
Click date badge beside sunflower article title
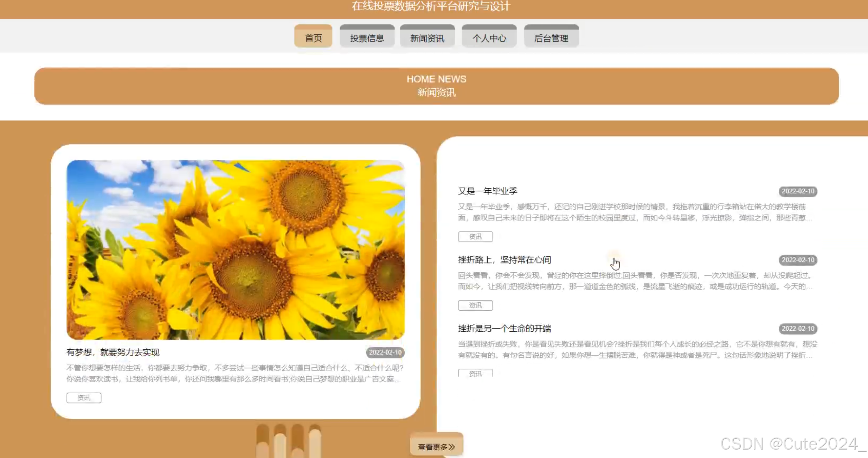[x=385, y=352]
